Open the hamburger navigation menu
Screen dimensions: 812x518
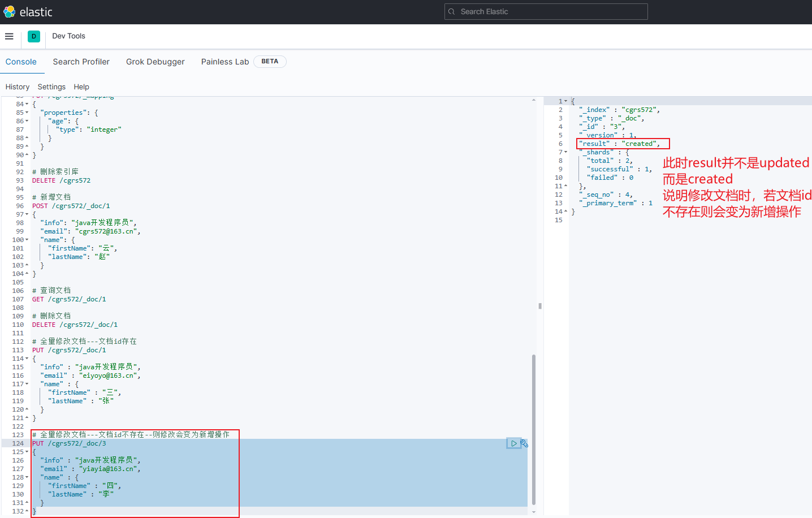9,36
